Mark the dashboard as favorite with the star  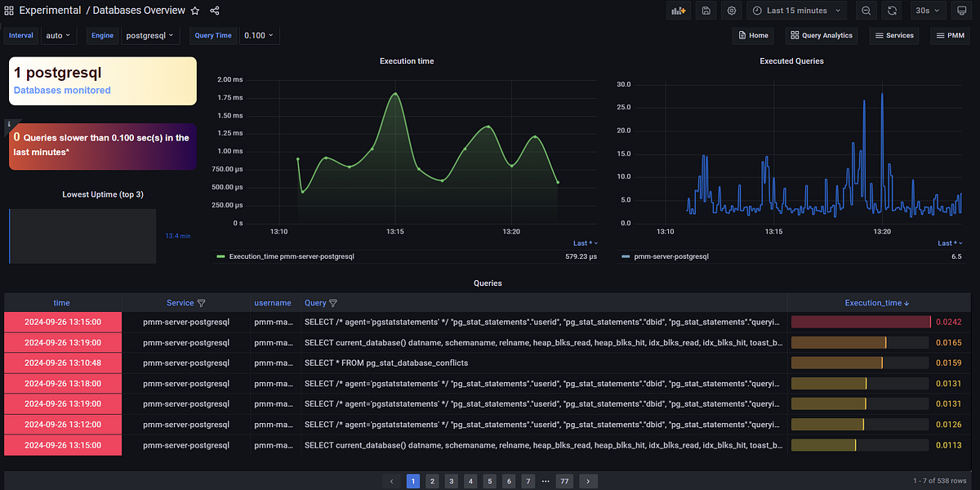(194, 10)
